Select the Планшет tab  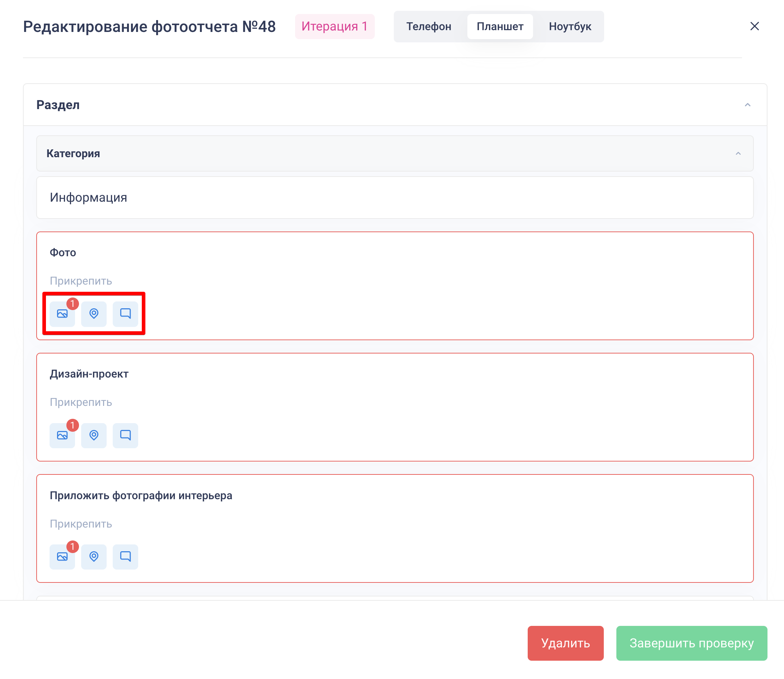(x=499, y=27)
